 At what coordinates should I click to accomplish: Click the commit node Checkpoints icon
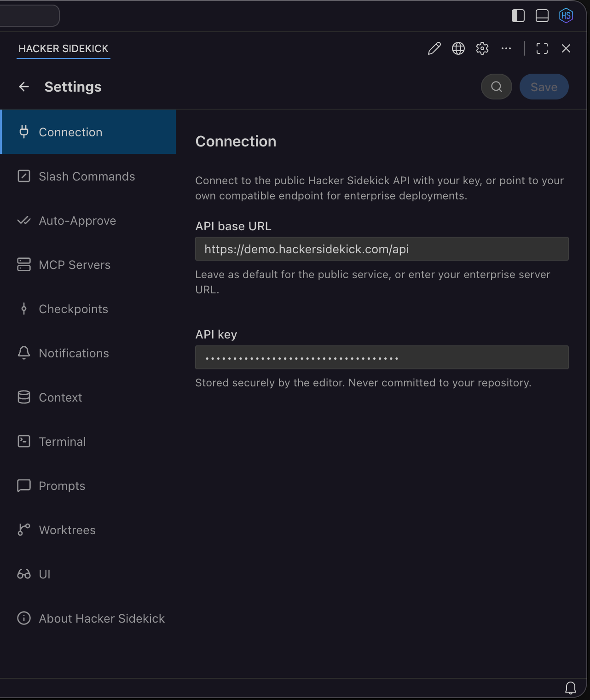click(x=24, y=309)
